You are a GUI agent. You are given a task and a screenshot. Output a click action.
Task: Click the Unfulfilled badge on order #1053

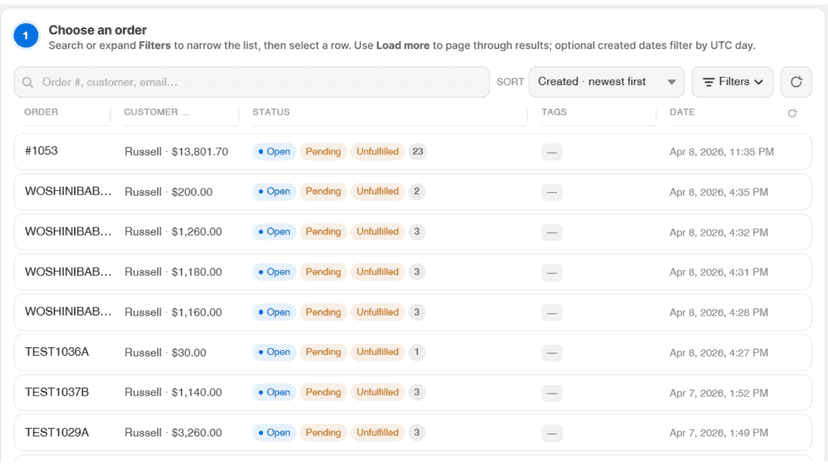(378, 152)
